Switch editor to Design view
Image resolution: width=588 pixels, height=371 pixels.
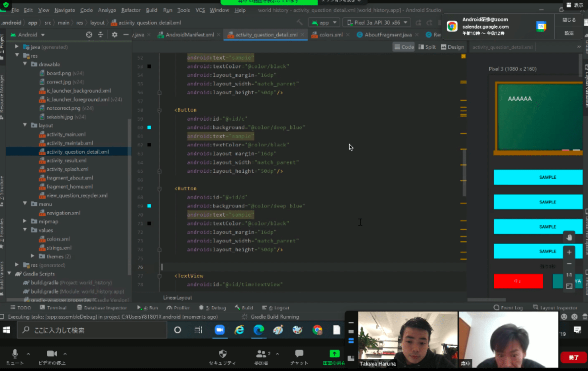tap(453, 47)
